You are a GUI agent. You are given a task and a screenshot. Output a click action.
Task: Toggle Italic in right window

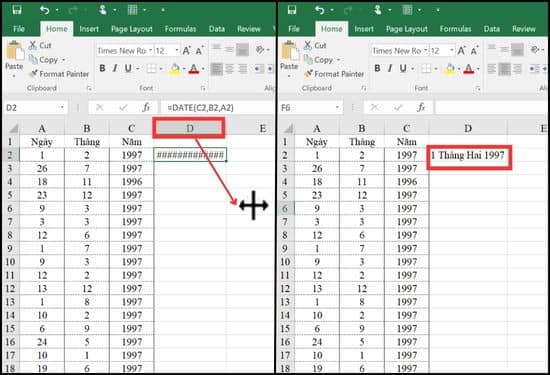[x=390, y=68]
